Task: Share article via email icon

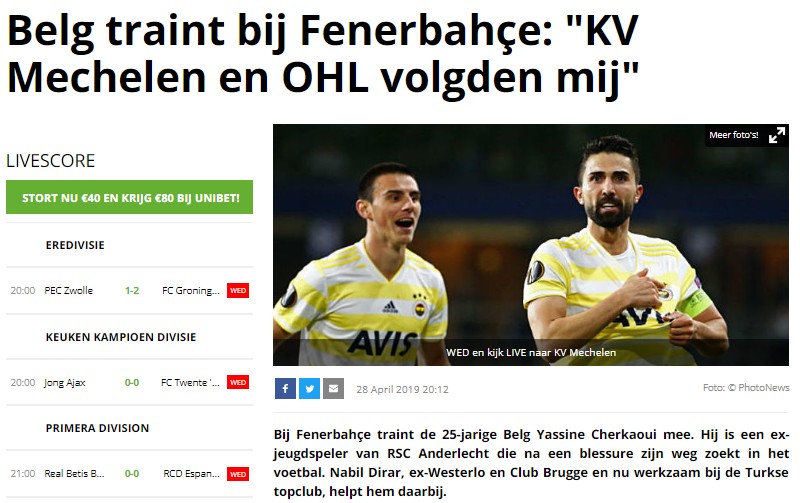Action: pos(333,389)
